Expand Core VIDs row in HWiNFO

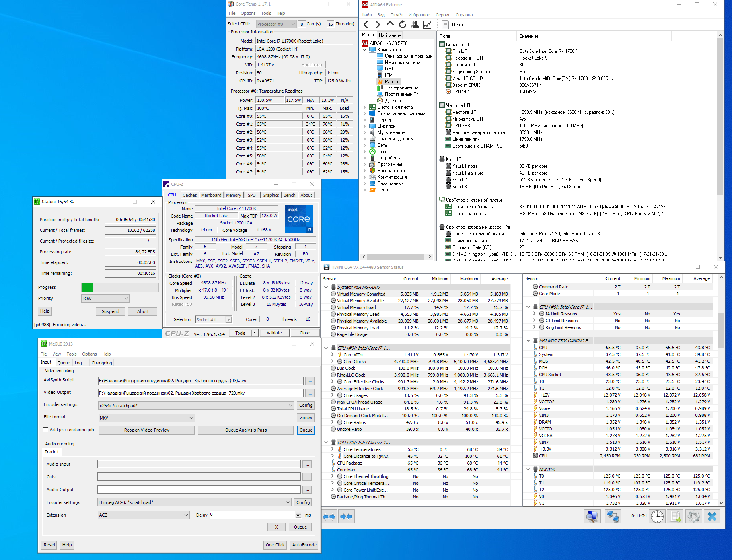(x=333, y=355)
